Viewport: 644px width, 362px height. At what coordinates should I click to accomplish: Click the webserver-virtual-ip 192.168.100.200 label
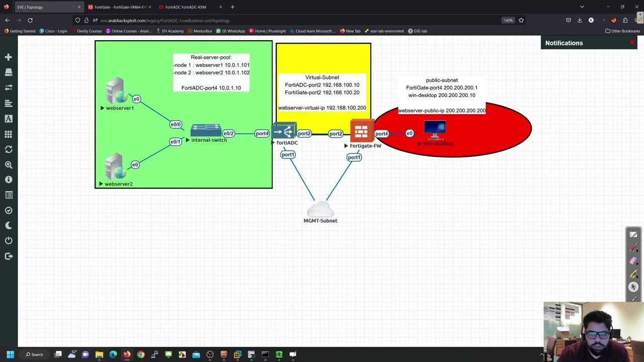coord(322,108)
